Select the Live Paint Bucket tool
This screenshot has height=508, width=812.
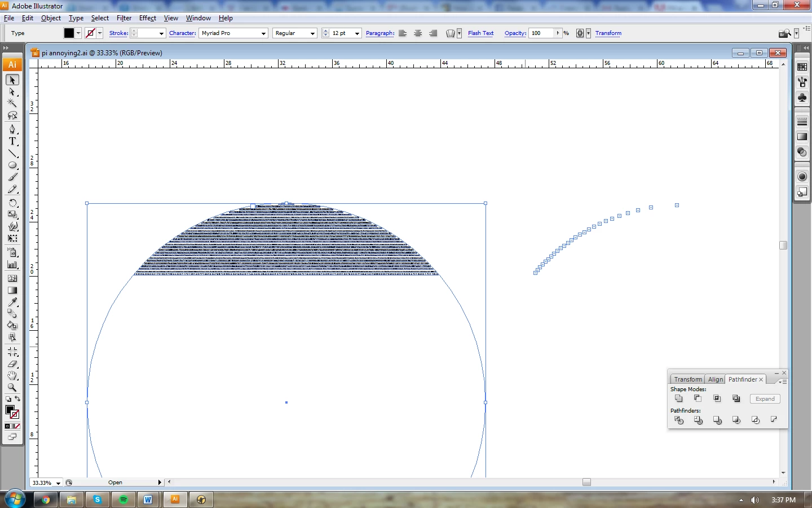tap(12, 325)
